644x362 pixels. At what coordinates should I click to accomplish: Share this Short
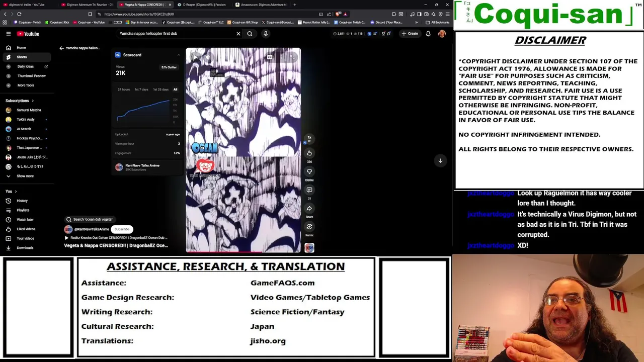tap(309, 208)
